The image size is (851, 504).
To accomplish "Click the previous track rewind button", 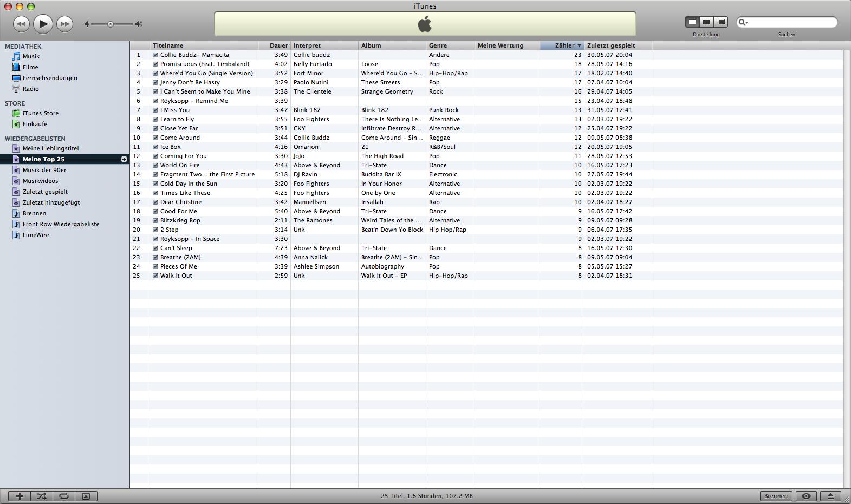I will pos(21,24).
